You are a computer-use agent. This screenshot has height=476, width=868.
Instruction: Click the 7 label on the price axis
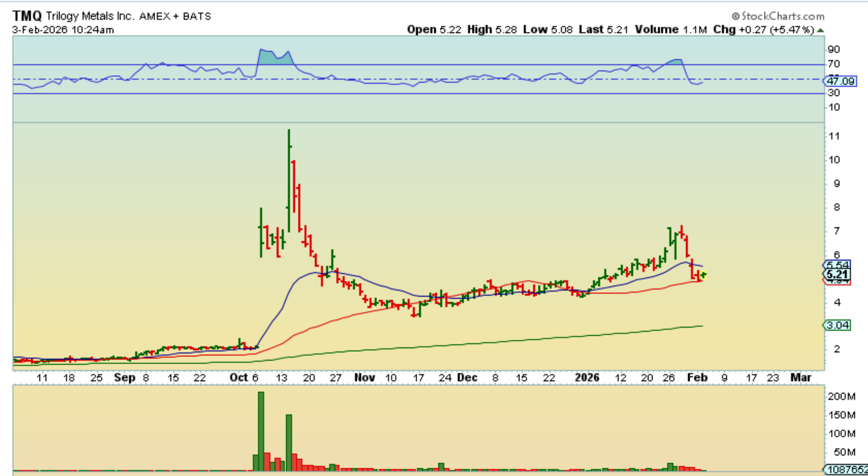[837, 231]
